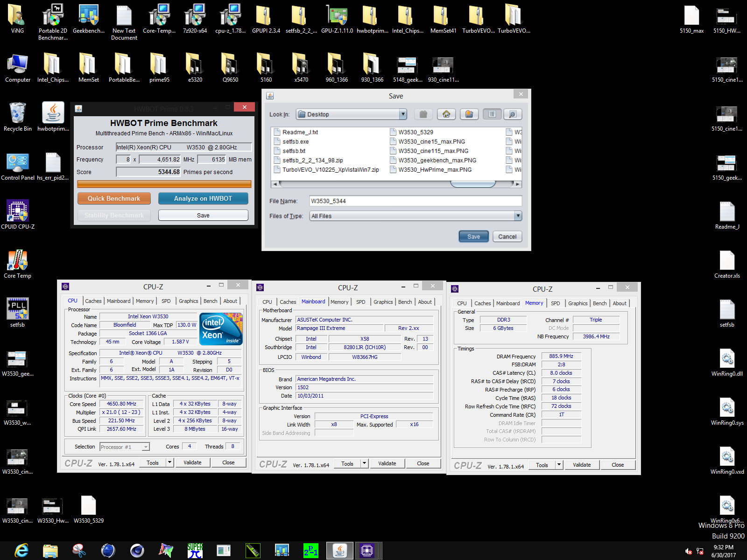Screen dimensions: 747x560
Task: Expand Tools arrow in middle CPU-Z window
Action: point(365,463)
